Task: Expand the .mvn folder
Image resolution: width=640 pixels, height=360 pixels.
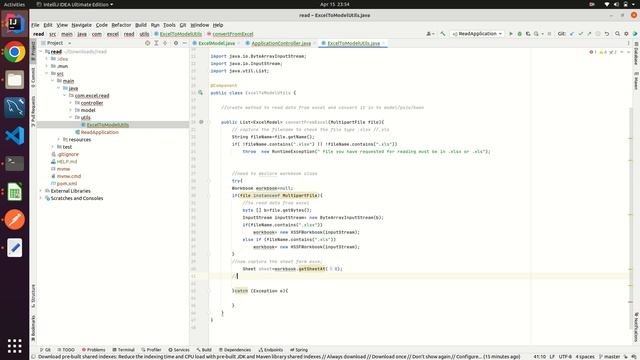Action: pyautogui.click(x=47, y=66)
